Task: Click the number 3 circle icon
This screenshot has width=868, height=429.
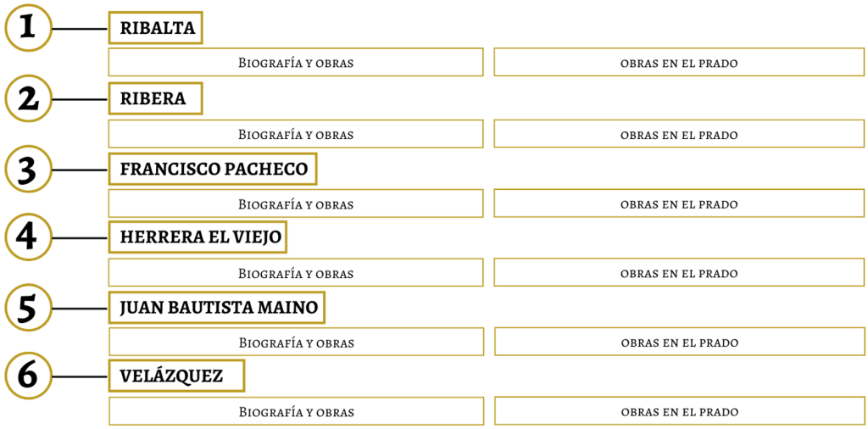Action: [28, 169]
